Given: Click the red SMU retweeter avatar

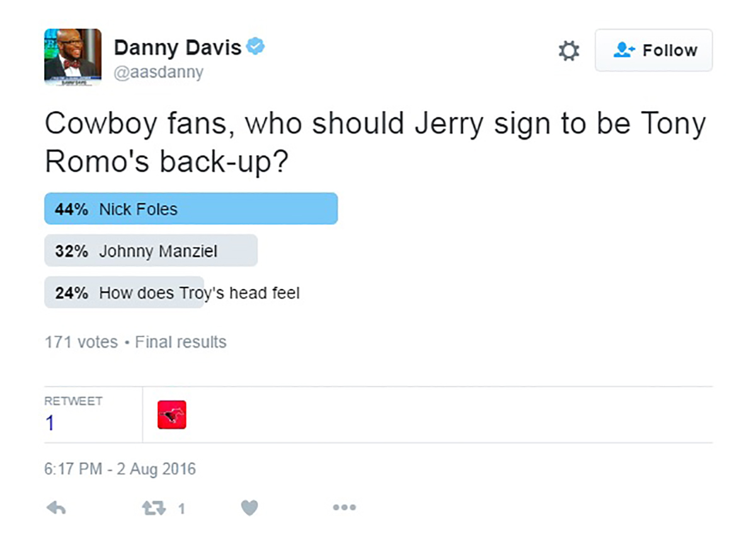Looking at the screenshot, I should [x=171, y=414].
